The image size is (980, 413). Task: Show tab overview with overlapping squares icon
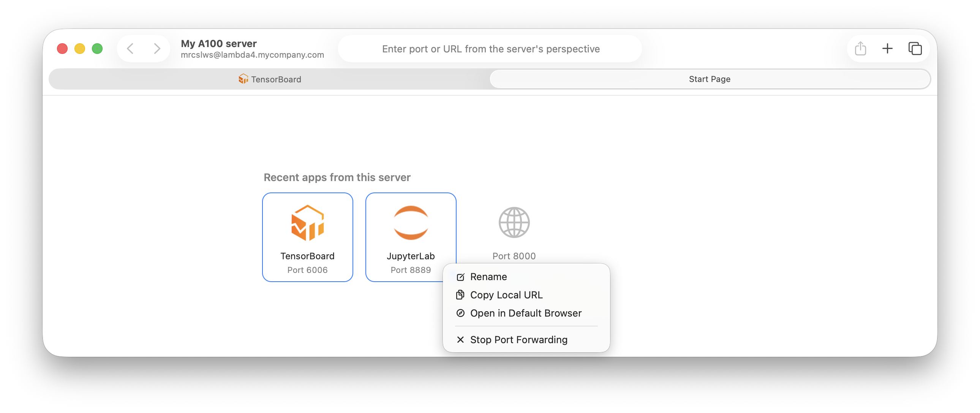(x=915, y=49)
